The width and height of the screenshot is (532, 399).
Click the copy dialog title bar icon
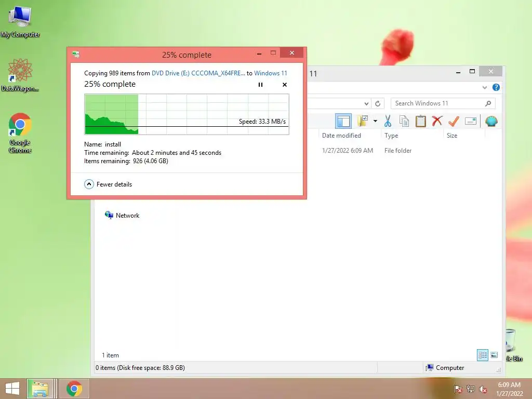pos(76,54)
